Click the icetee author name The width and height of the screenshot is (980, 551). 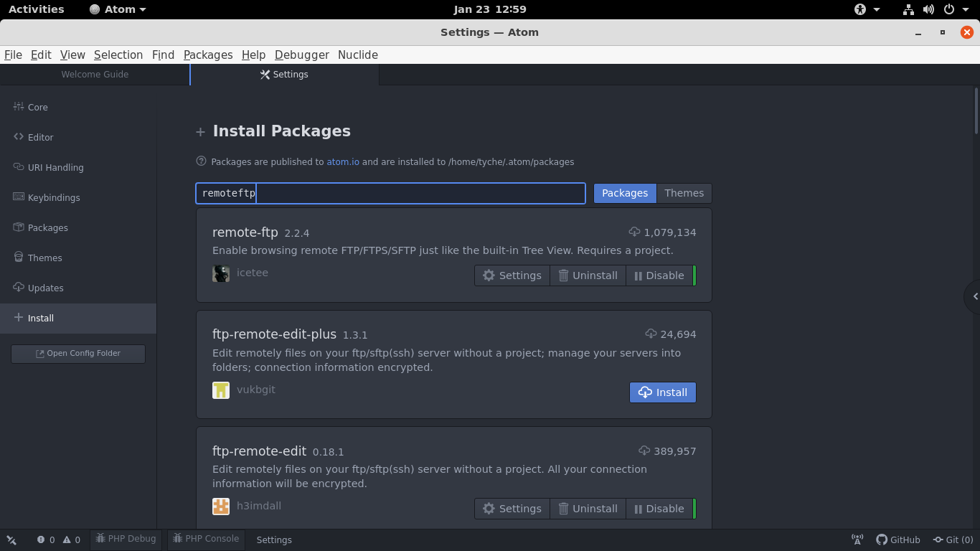coord(253,273)
